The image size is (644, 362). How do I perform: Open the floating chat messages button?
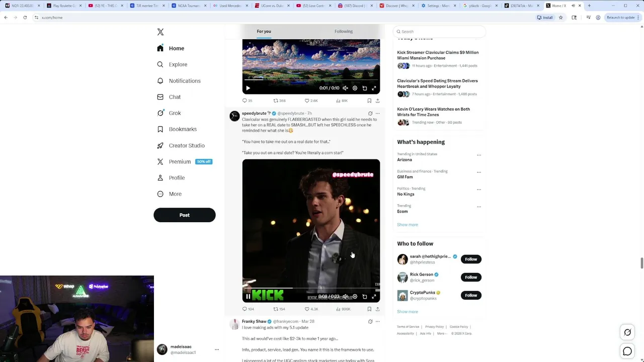(x=627, y=351)
